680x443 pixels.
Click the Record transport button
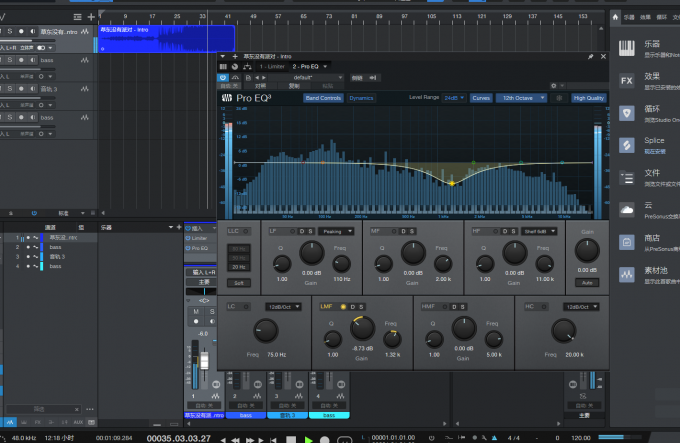(324, 439)
